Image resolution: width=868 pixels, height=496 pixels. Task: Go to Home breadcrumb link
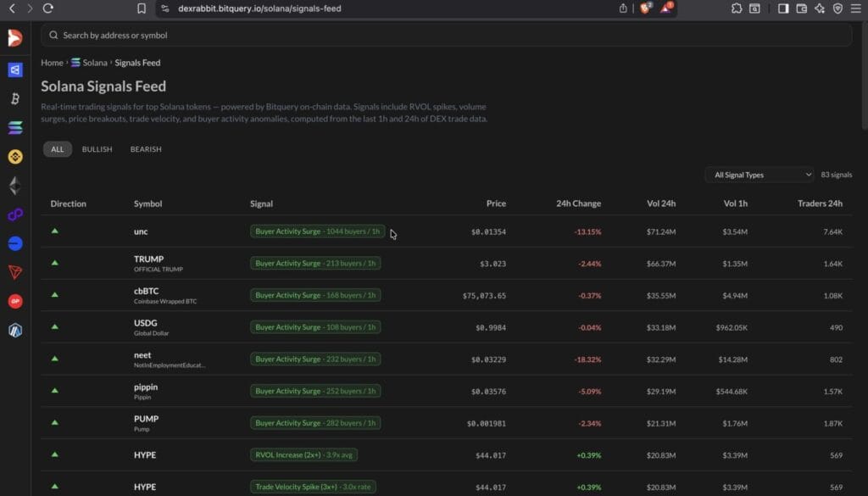pos(52,63)
